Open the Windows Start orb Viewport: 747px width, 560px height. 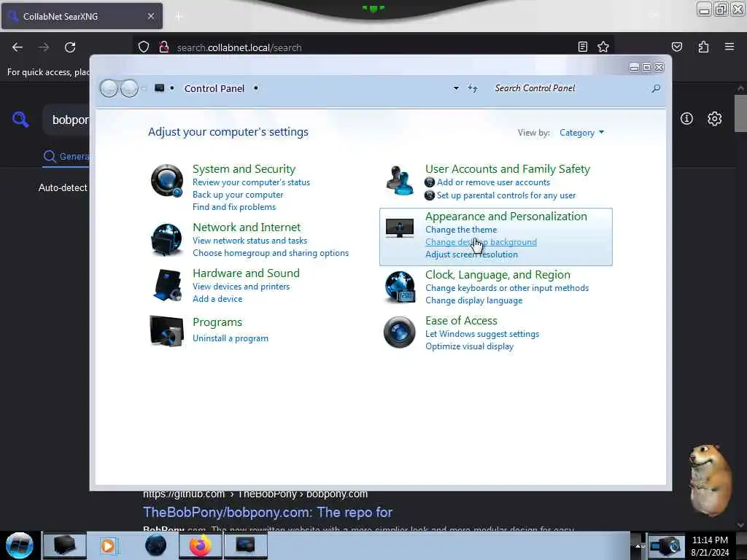click(20, 545)
